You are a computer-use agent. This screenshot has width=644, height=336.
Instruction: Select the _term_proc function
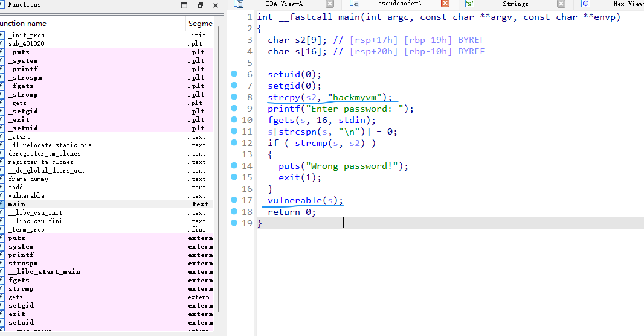107,229
